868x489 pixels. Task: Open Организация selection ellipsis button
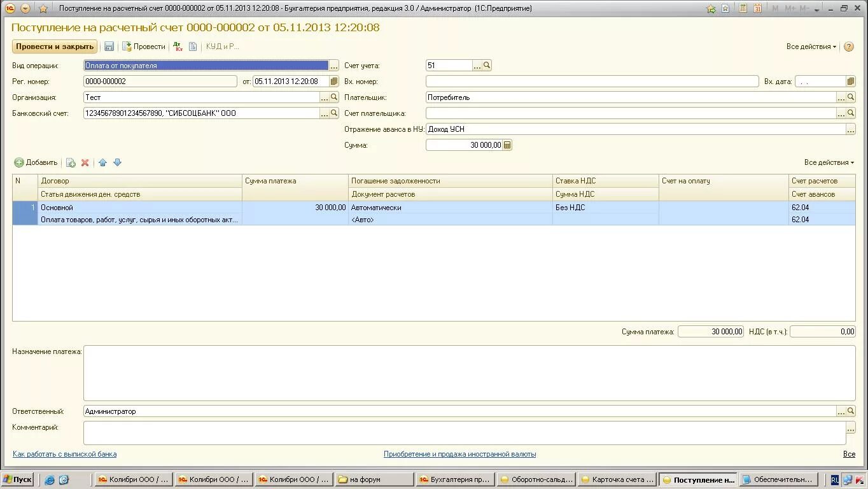coord(325,97)
